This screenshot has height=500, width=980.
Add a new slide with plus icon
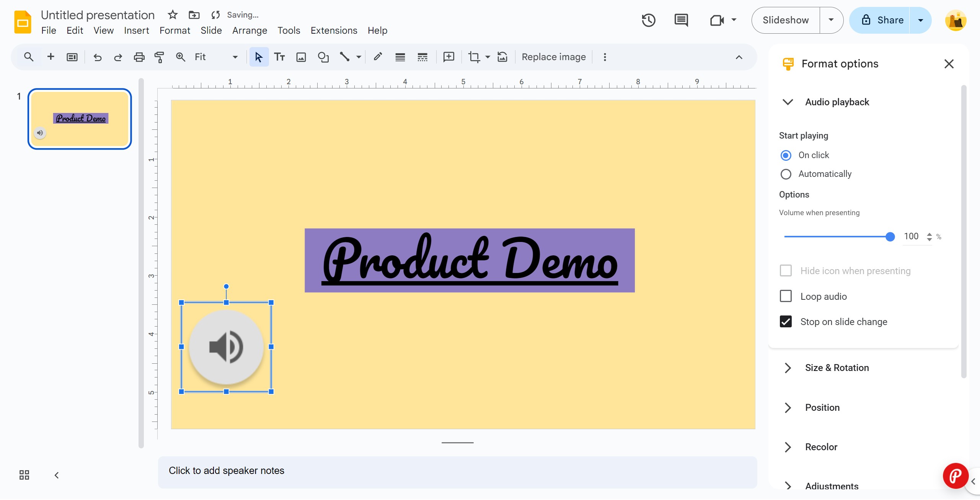(x=51, y=57)
